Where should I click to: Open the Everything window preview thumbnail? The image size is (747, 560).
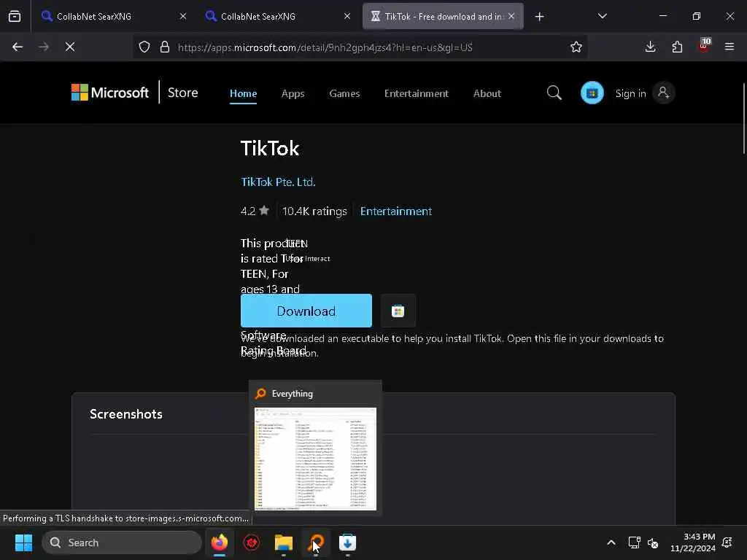315,459
